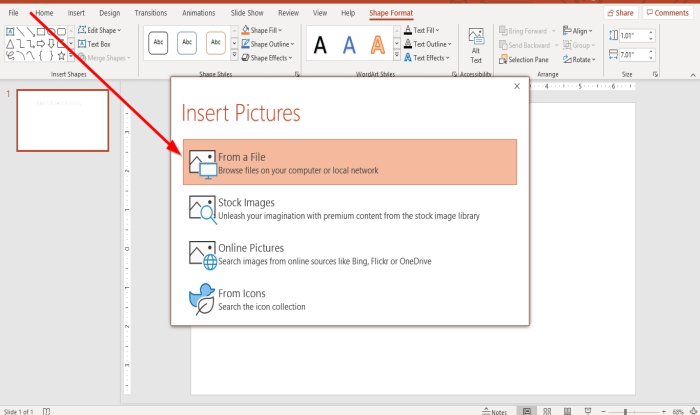
Task: Switch to the Insert tab
Action: (x=76, y=13)
